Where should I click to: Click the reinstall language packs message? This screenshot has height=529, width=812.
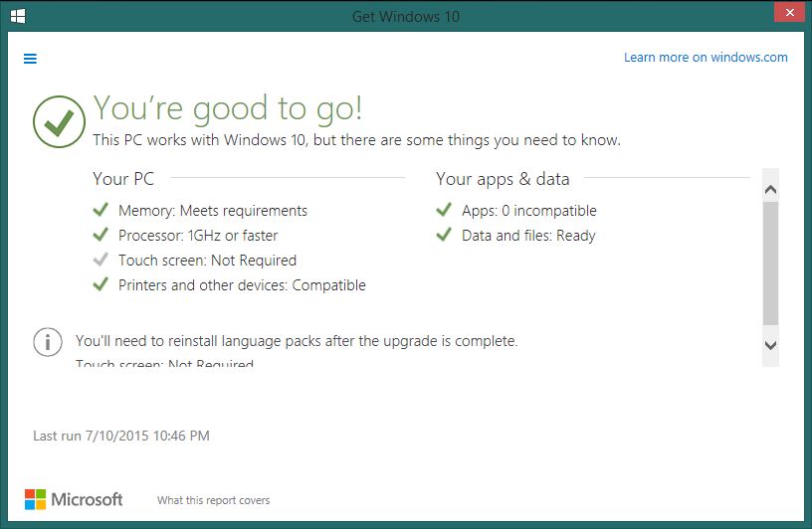tap(297, 341)
